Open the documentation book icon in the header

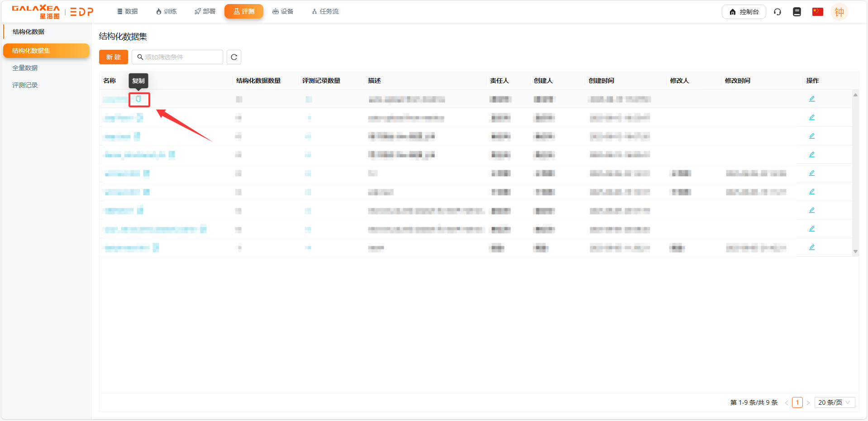[x=797, y=12]
